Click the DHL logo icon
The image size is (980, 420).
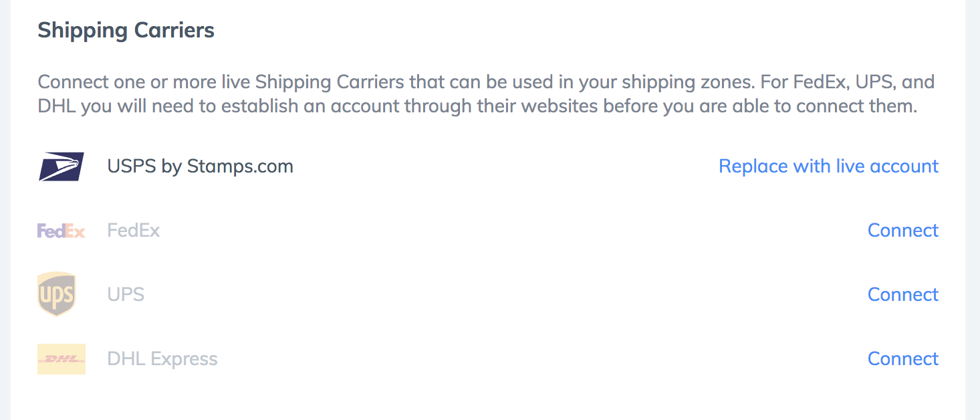[x=62, y=359]
